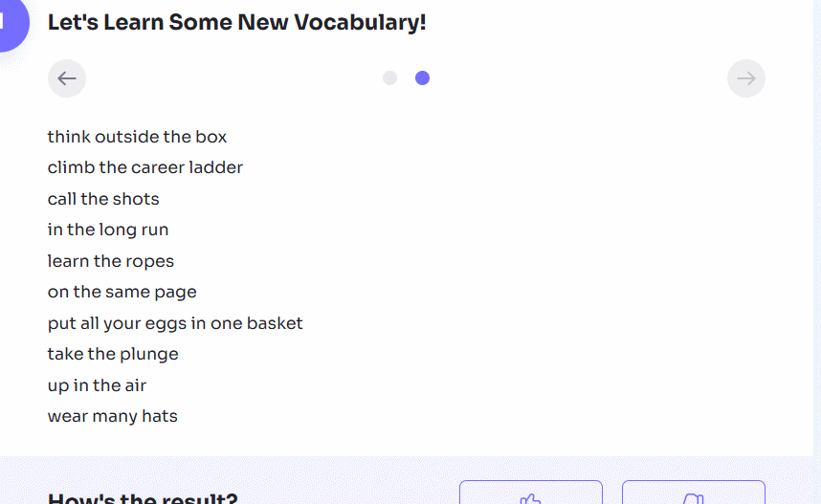Click the phrase "wear many hats"

[113, 416]
